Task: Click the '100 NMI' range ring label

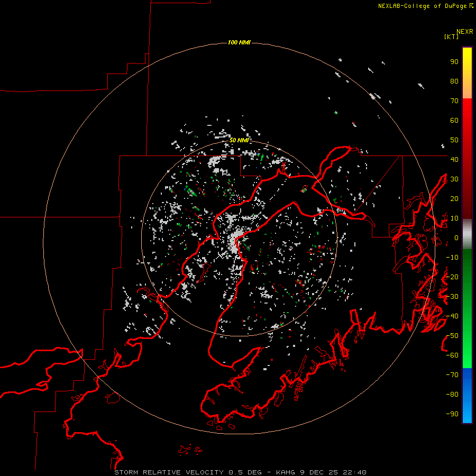Action: [x=239, y=42]
